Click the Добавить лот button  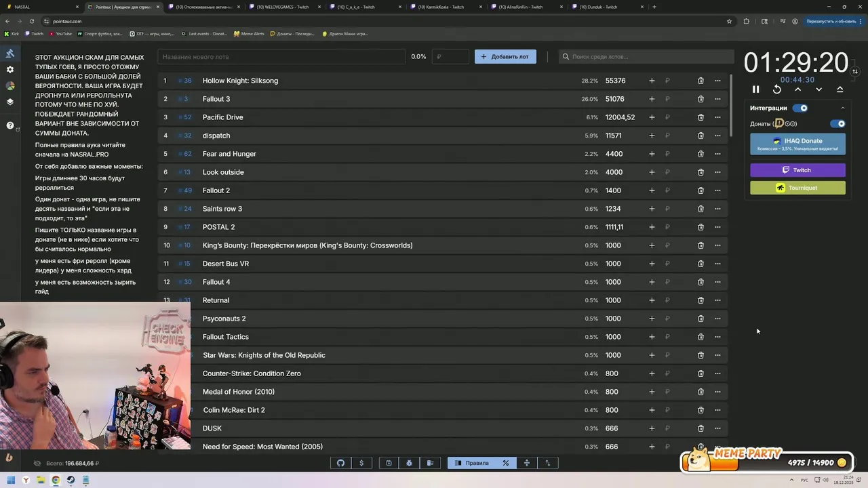[505, 57]
